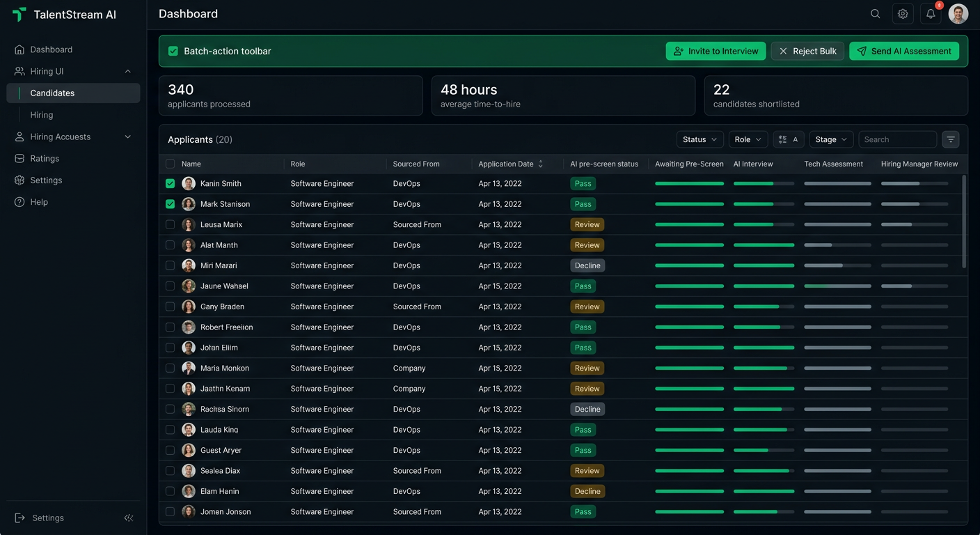The height and width of the screenshot is (535, 980).
Task: Open settings gear icon in top bar
Action: click(903, 14)
